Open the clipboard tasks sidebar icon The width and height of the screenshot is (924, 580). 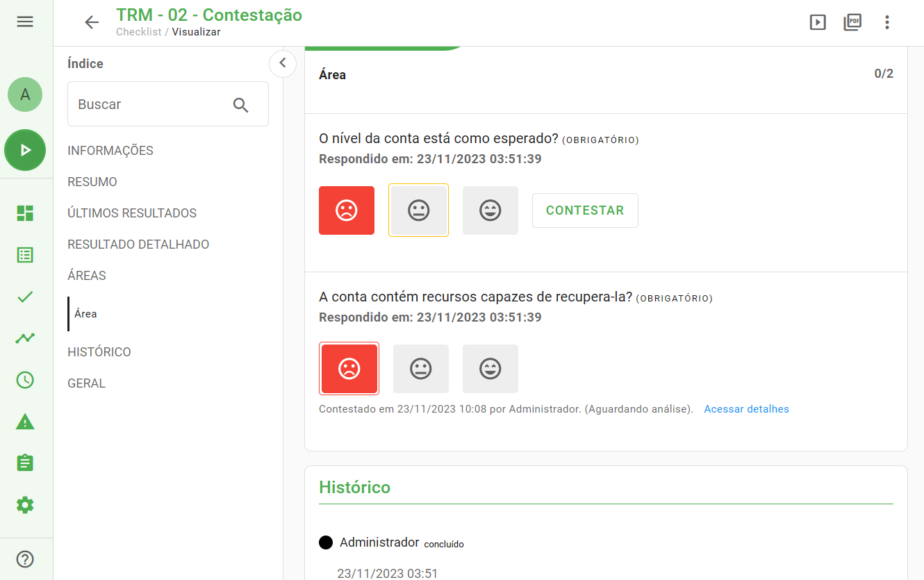(25, 462)
